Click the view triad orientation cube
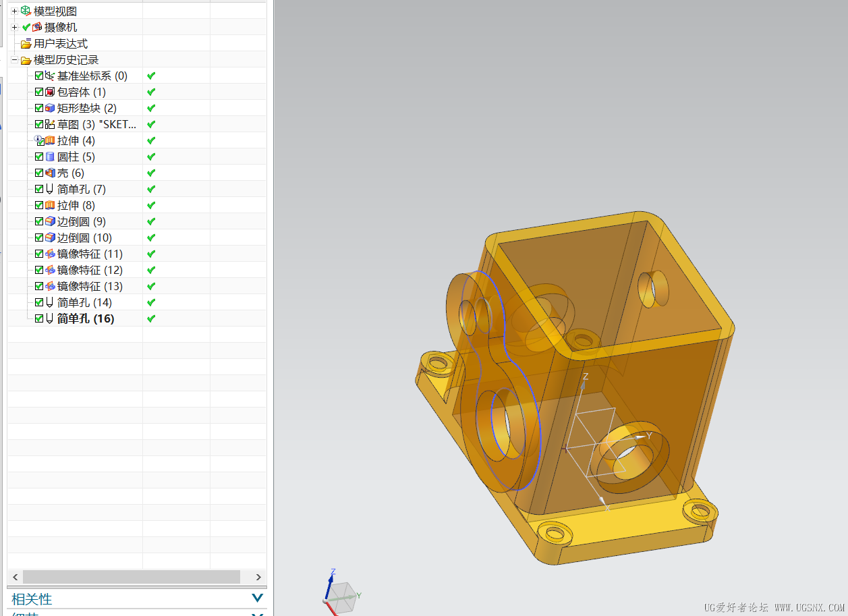 [343, 596]
